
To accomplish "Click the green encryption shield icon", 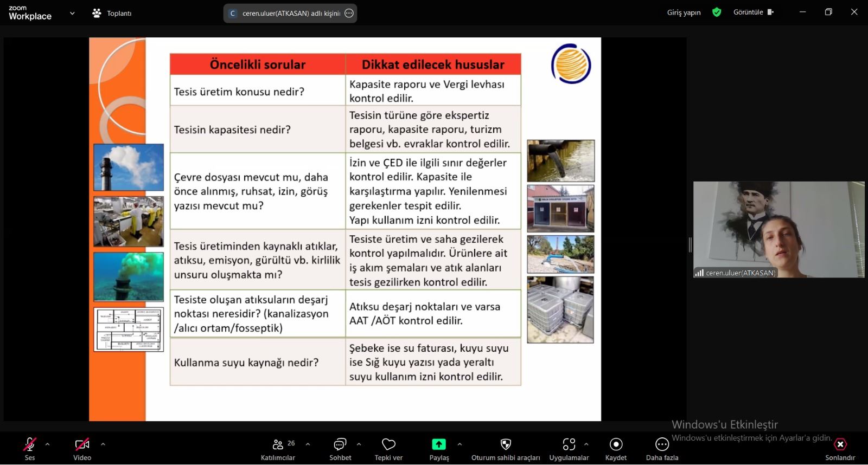I will click(717, 12).
